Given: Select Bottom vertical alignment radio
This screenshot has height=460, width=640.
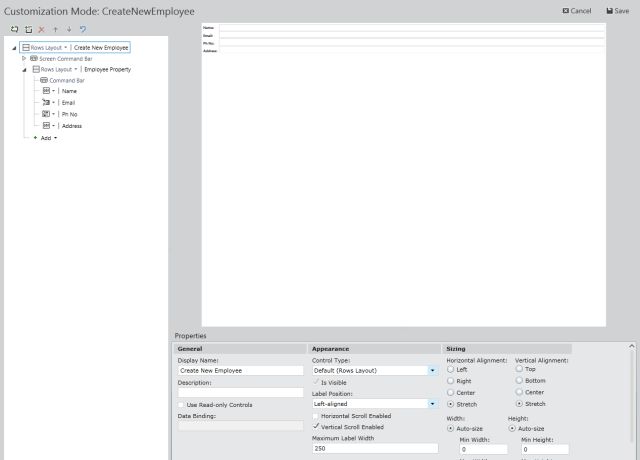Looking at the screenshot, I should pos(519,380).
